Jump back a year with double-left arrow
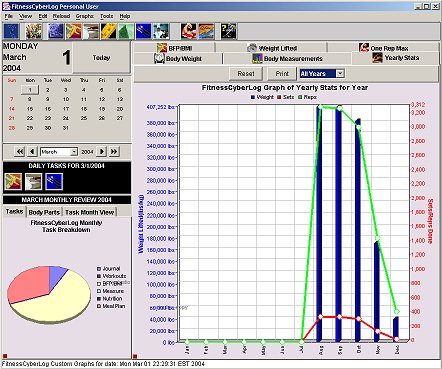 [20, 152]
